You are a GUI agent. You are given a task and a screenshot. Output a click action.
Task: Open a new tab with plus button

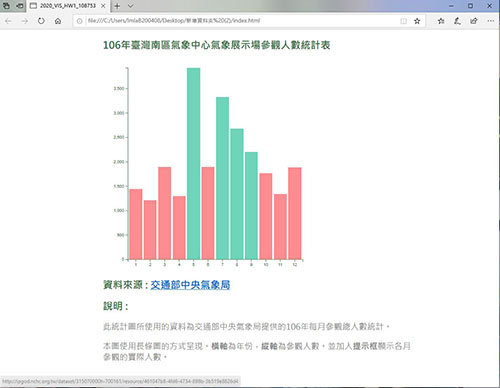point(117,6)
